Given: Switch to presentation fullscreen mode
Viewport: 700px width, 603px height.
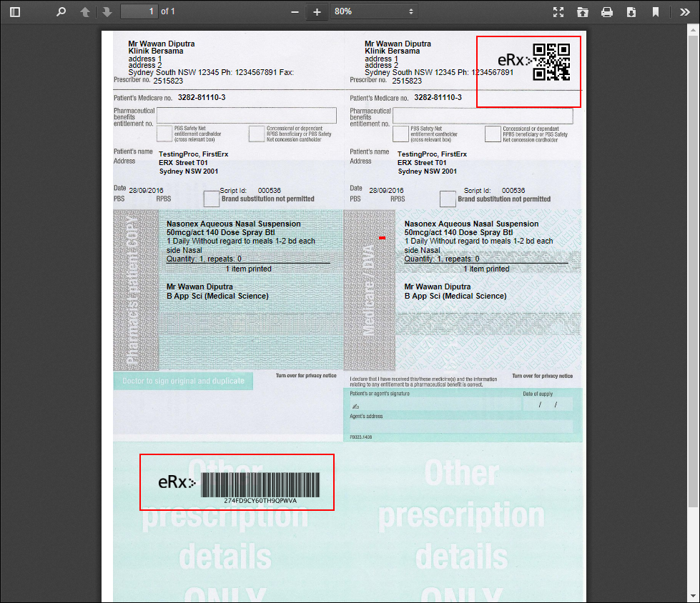Looking at the screenshot, I should coord(558,12).
